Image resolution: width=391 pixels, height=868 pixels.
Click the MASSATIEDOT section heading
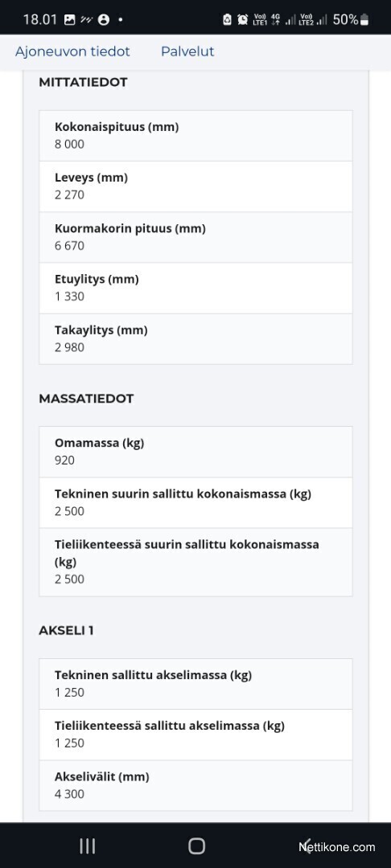(86, 399)
